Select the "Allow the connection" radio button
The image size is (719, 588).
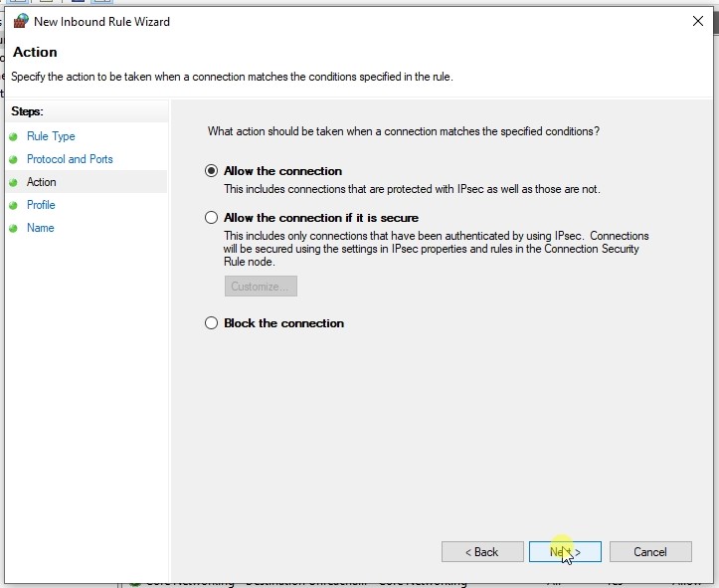(x=211, y=171)
